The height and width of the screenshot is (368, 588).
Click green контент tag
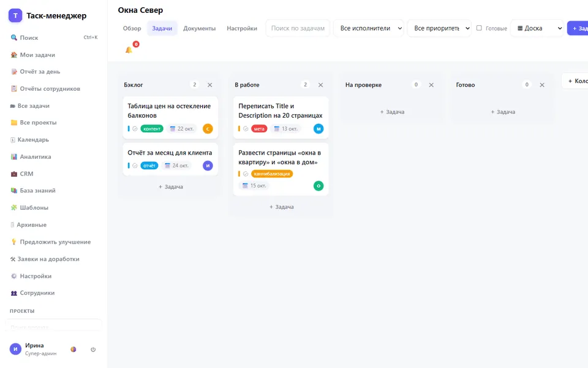click(152, 129)
